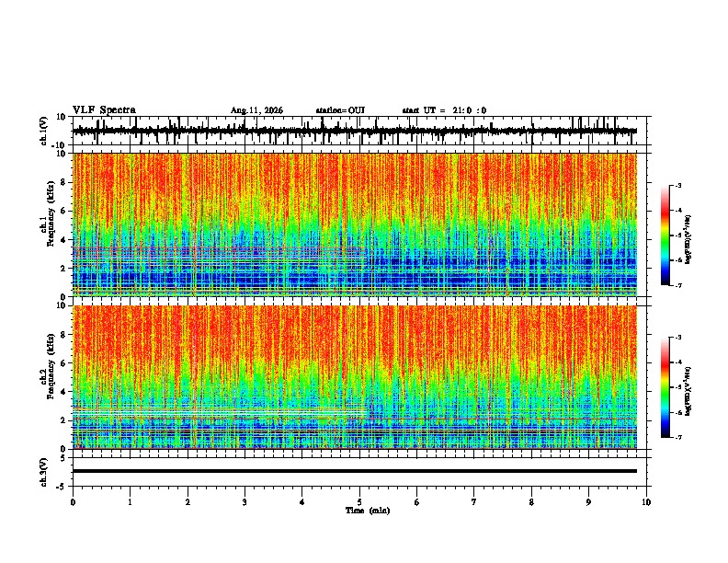
Task: Click inside the ch.1 spectrogram panel
Action: coord(354,224)
